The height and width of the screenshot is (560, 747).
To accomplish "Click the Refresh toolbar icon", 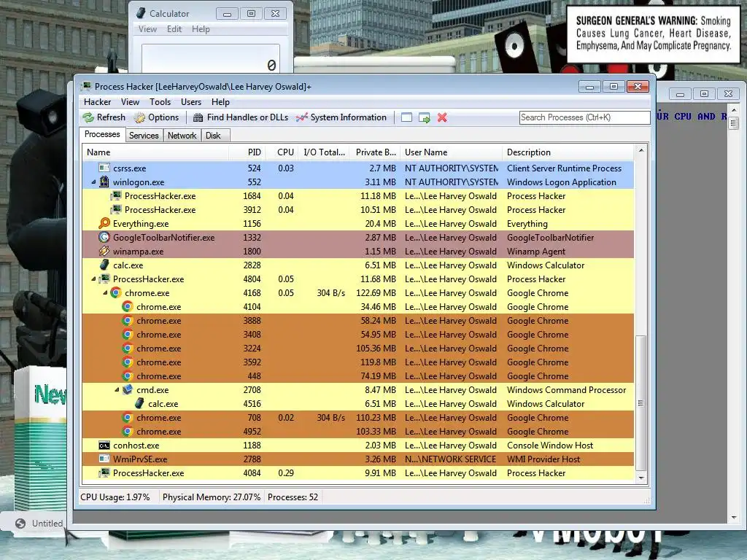I will (88, 117).
